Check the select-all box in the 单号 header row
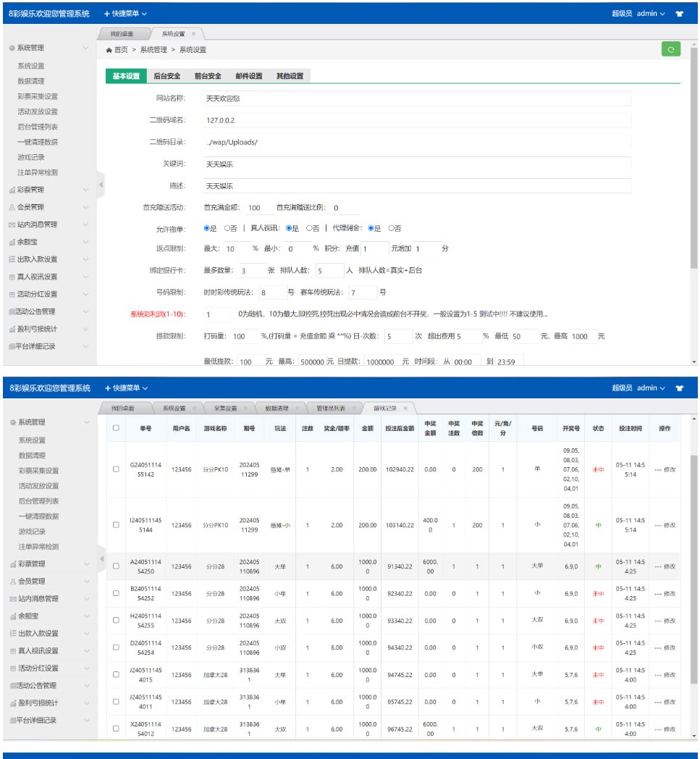The image size is (700, 759). [x=116, y=428]
